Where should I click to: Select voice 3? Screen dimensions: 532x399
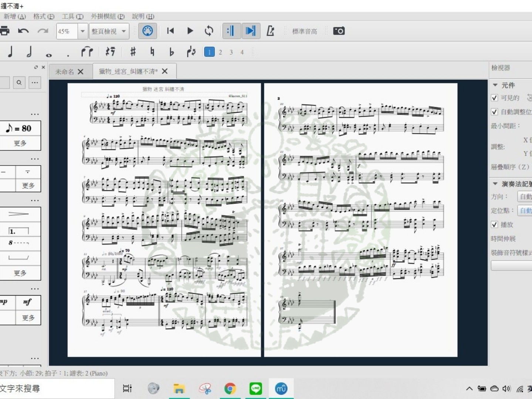pyautogui.click(x=231, y=52)
